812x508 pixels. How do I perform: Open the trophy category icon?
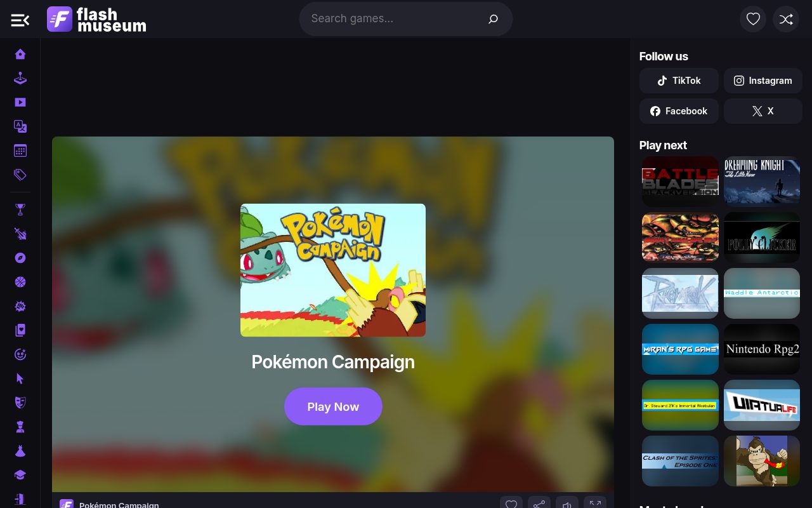(20, 210)
